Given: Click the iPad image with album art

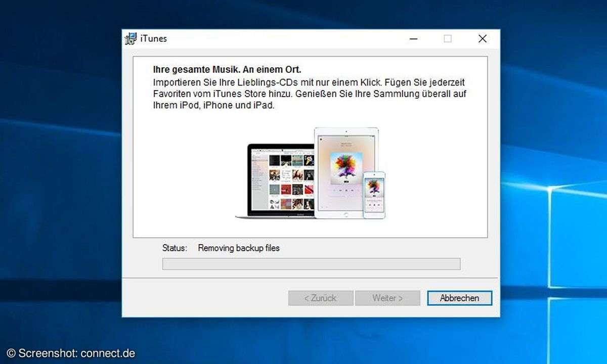Looking at the screenshot, I should (346, 173).
